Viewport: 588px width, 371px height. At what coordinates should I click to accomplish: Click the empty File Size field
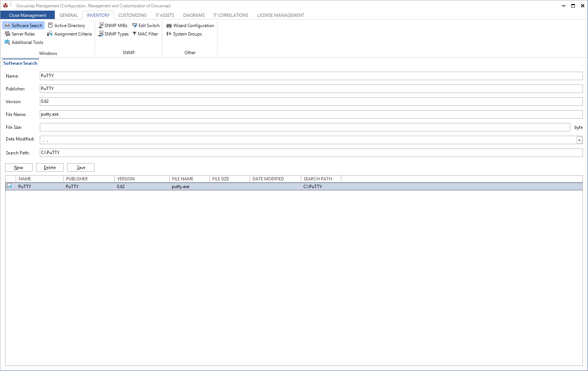tap(305, 127)
